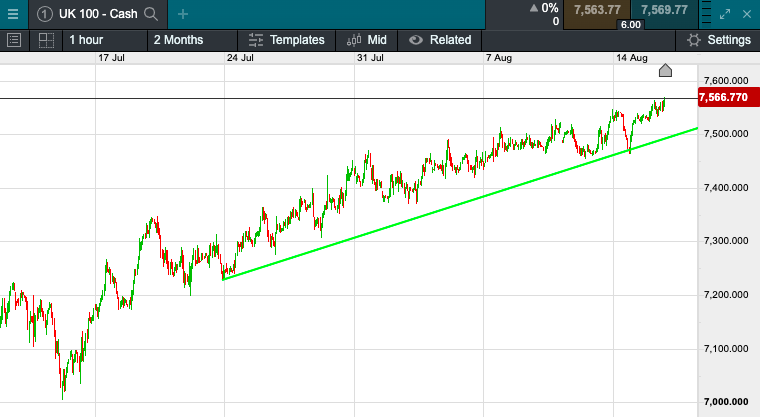Open the Mid price type dropdown
The image size is (760, 417).
(x=366, y=40)
